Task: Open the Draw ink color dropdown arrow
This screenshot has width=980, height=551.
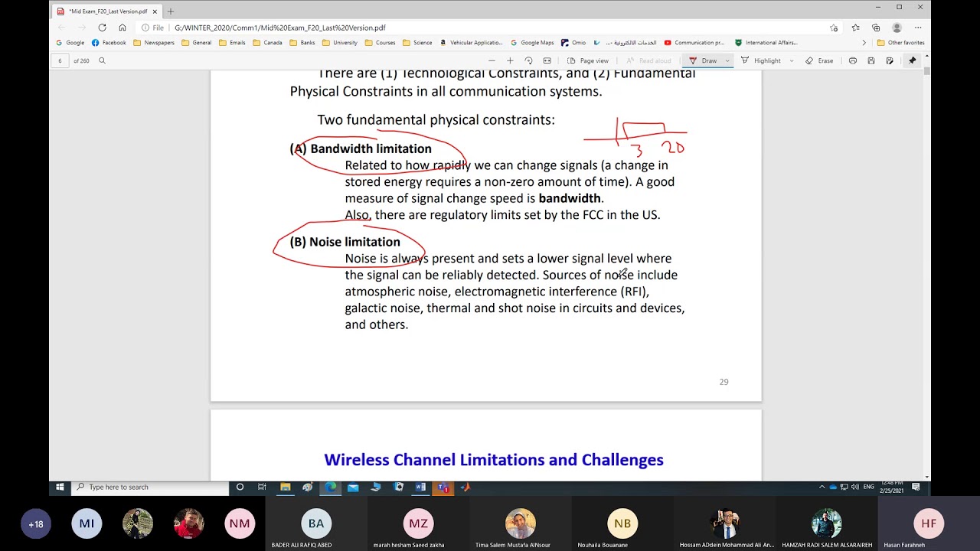Action: [727, 60]
